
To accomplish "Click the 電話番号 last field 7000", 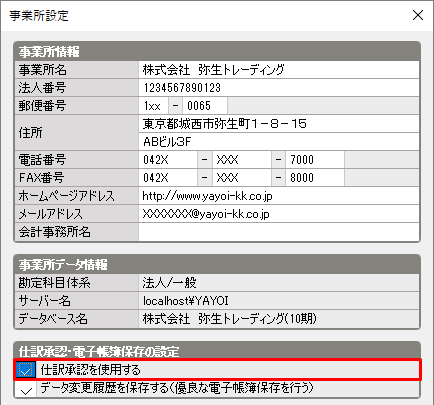I will pos(315,160).
